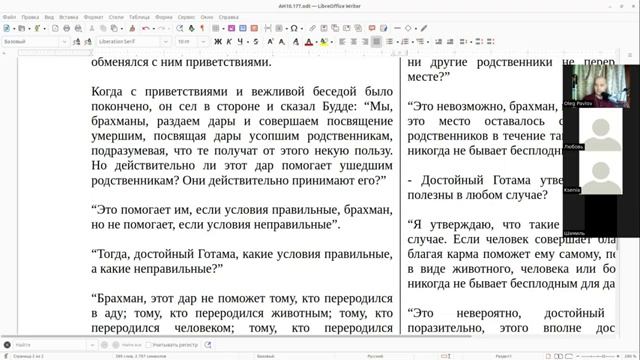Toggle bold Ж formatting
The image size is (640, 360).
pos(218,42)
